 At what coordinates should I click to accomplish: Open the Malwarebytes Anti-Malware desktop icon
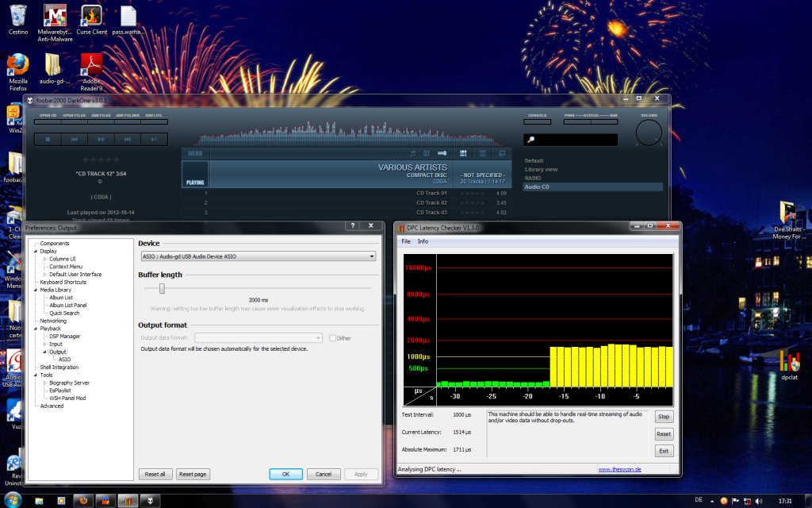tap(55, 23)
